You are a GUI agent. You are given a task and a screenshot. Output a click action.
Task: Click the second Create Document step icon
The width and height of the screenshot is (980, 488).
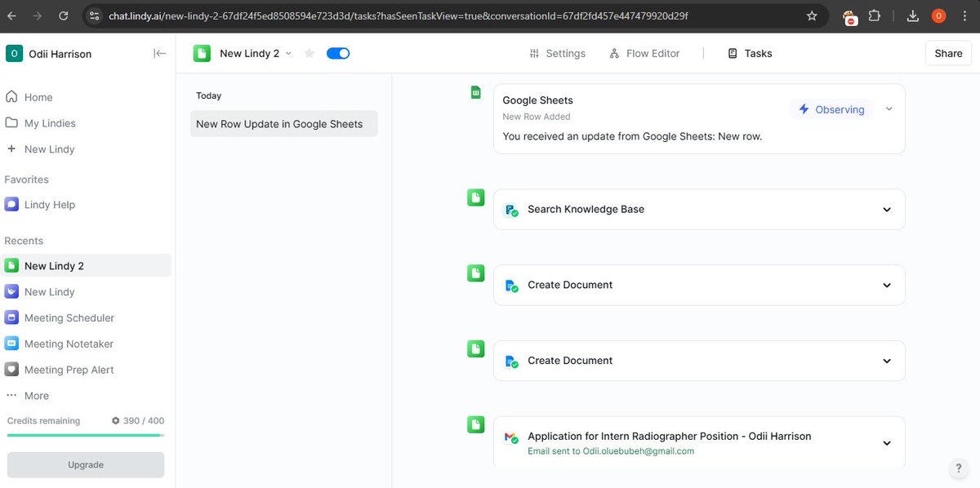[x=511, y=361]
